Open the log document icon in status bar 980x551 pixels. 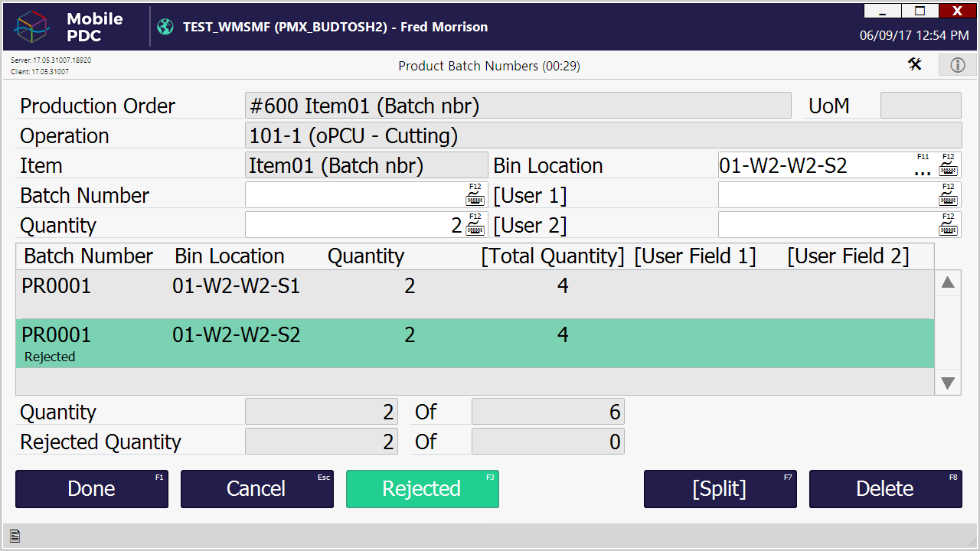[x=15, y=535]
